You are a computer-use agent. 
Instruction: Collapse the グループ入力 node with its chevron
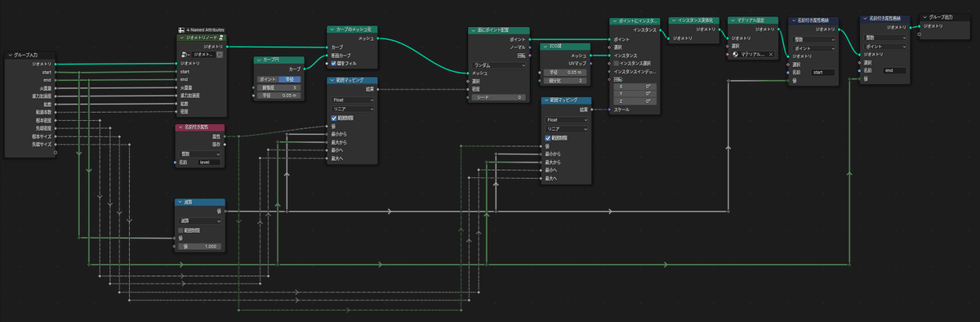[10, 55]
